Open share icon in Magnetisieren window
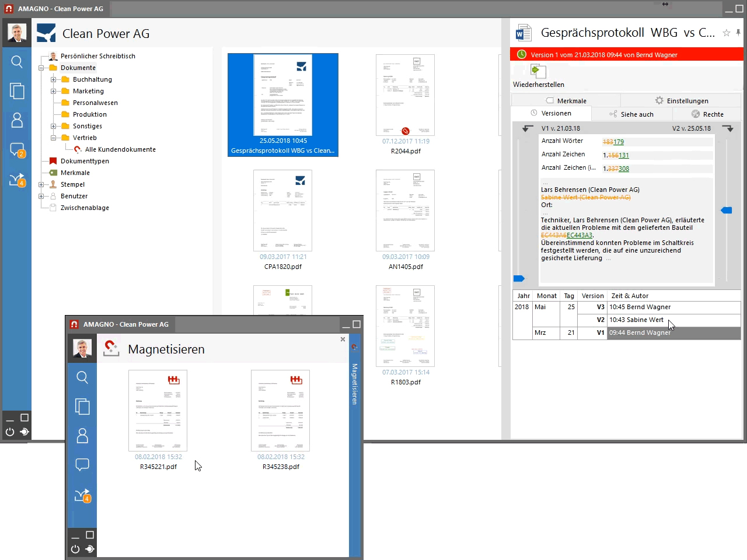This screenshot has height=560, width=747. (83, 495)
